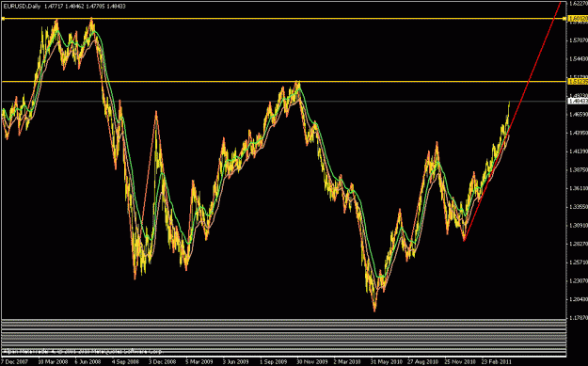Click the 1.30910 price axis label
This screenshot has width=588, height=366.
click(x=579, y=226)
